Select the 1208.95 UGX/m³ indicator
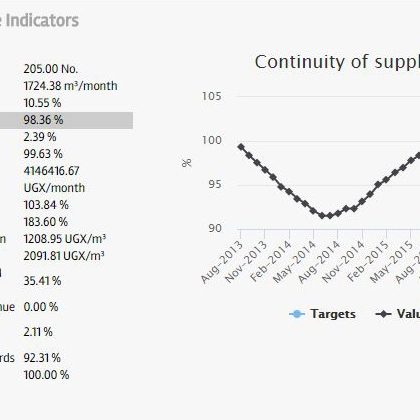The image size is (420, 420). (65, 239)
